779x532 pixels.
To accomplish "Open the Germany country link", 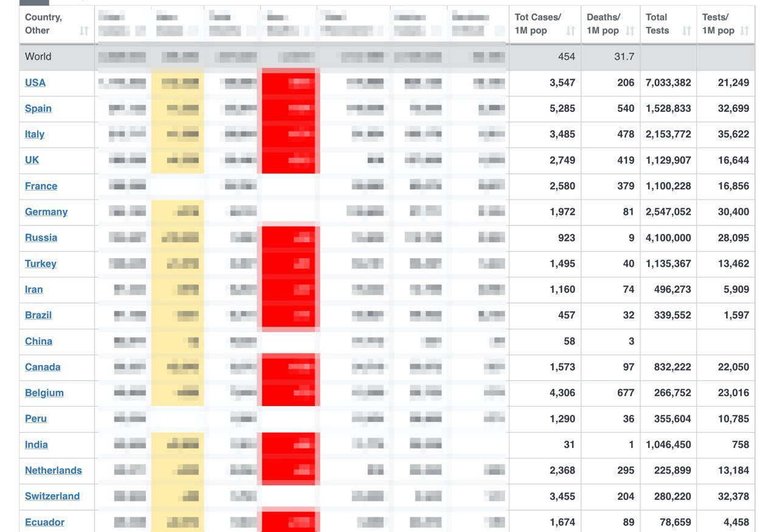I will point(46,212).
